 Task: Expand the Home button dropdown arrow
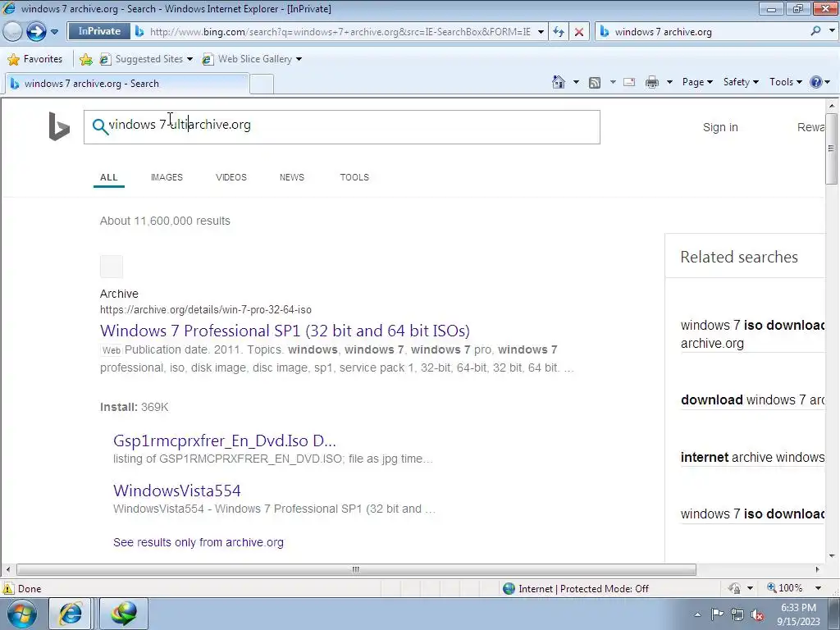point(576,82)
